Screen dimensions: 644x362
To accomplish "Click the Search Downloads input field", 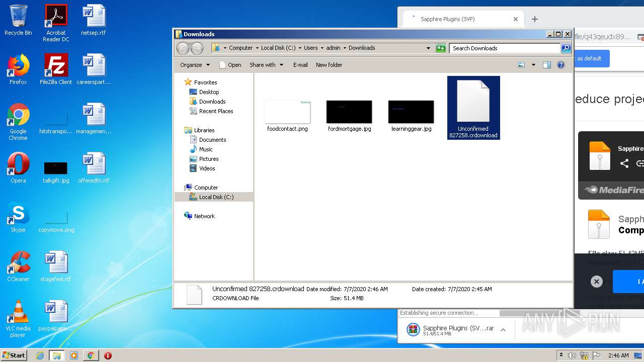I will click(x=505, y=48).
